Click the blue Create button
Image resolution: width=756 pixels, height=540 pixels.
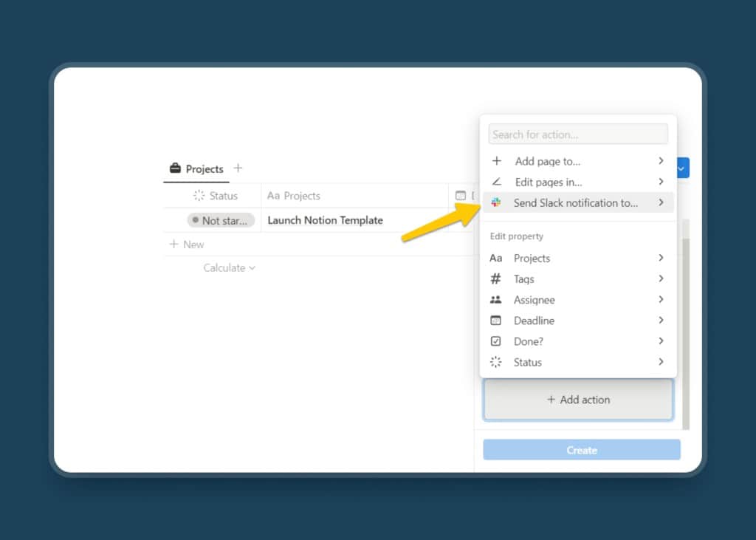(x=581, y=450)
